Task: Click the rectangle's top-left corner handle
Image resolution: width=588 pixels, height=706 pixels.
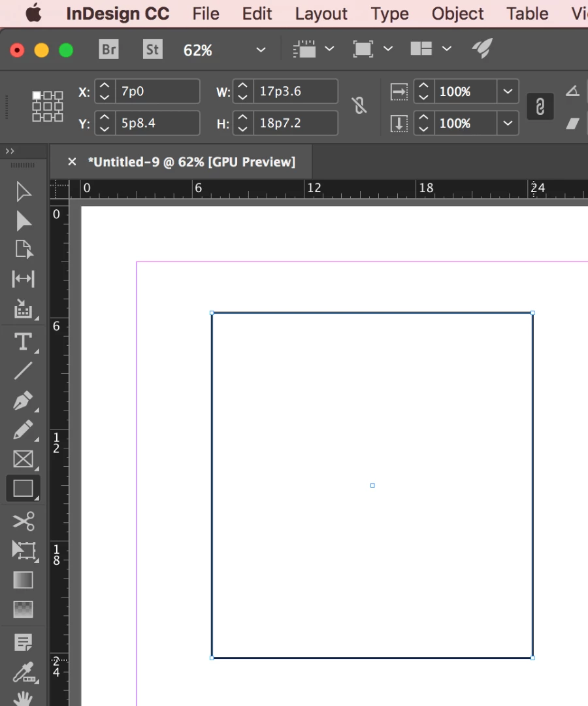Action: (x=212, y=313)
